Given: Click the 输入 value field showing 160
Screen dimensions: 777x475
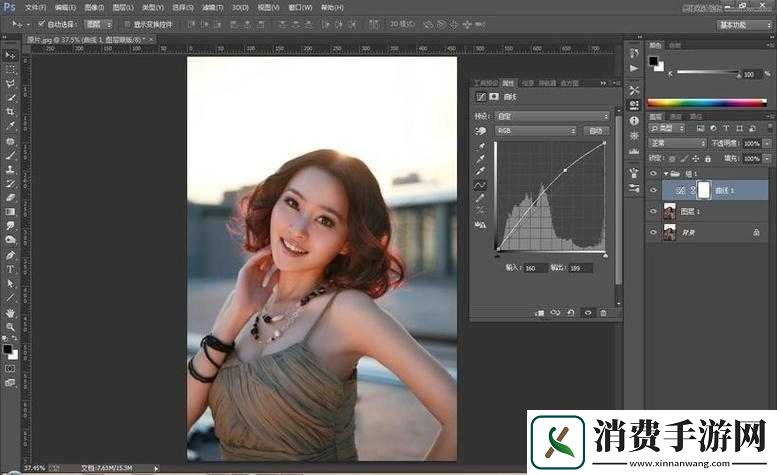Looking at the screenshot, I should point(534,268).
